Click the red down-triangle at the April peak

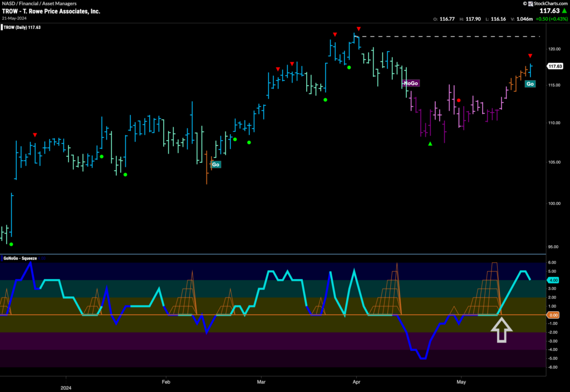358,28
